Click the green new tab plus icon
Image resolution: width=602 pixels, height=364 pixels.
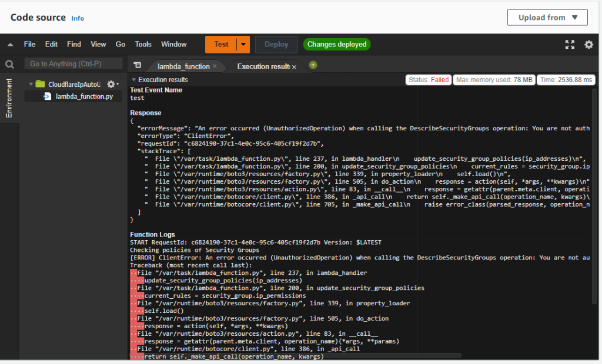pos(313,65)
